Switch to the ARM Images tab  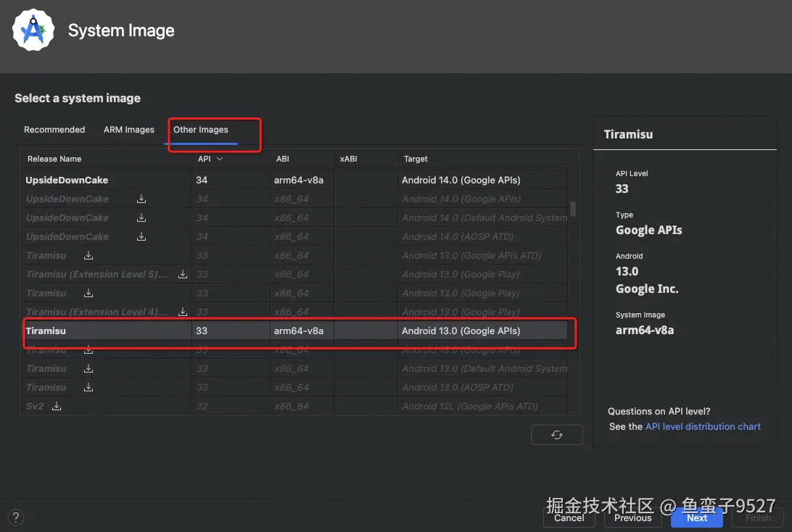point(129,130)
